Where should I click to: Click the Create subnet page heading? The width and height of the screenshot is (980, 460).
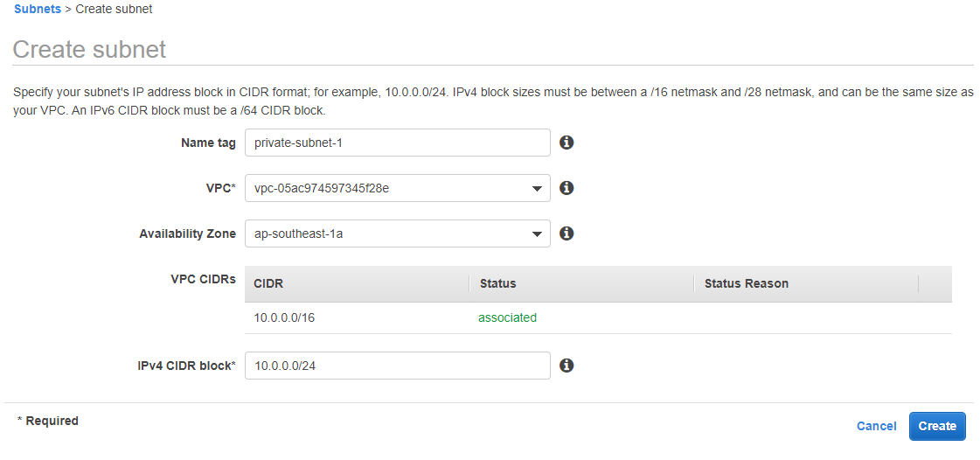[89, 49]
